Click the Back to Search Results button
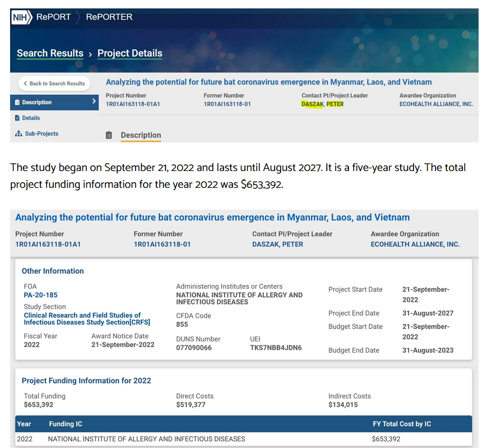The height and width of the screenshot is (448, 501). click(54, 84)
